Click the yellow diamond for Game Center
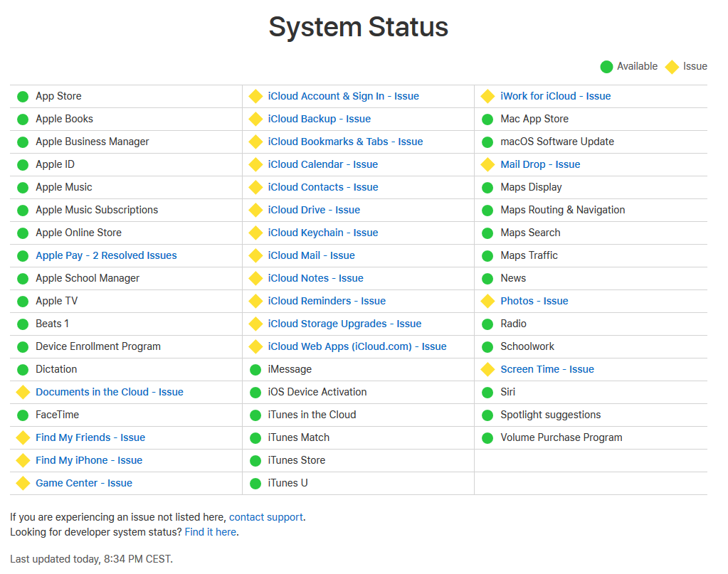Viewport: 728px width, 574px height. pyautogui.click(x=23, y=483)
